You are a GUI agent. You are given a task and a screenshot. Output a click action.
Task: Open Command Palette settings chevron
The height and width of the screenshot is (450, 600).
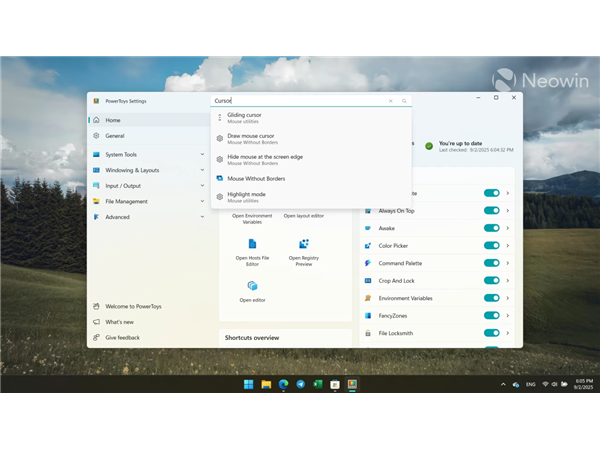pyautogui.click(x=508, y=263)
